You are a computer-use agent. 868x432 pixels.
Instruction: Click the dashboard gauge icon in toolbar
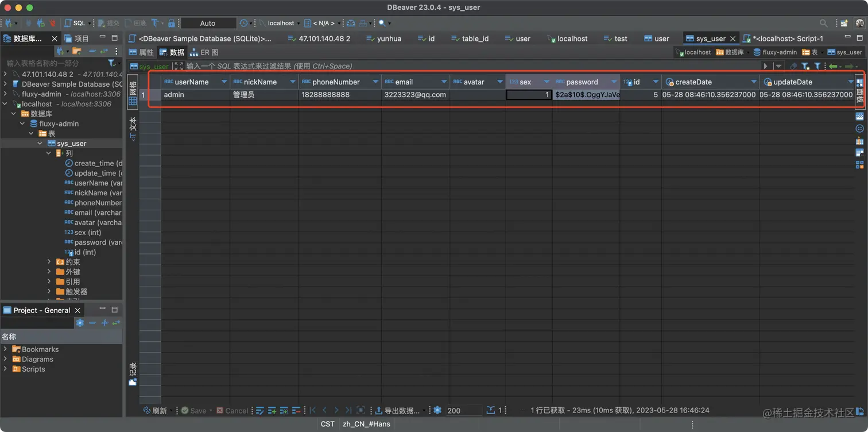pyautogui.click(x=351, y=23)
